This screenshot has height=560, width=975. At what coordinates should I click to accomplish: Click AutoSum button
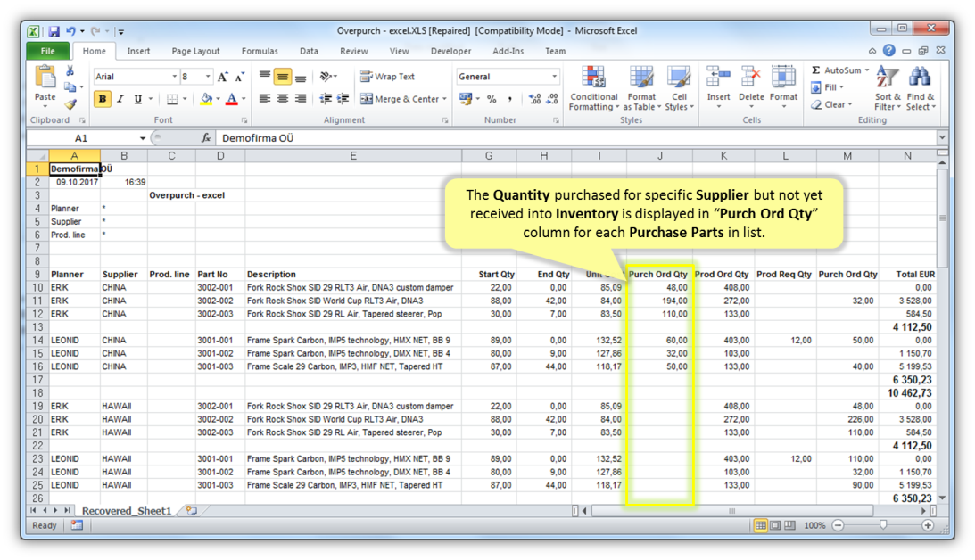[836, 70]
